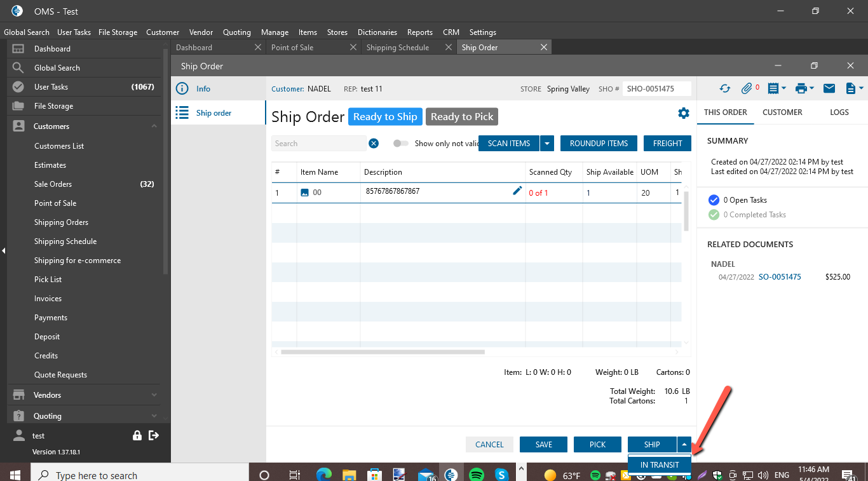Expand the Vendors sidebar section
This screenshot has height=481, width=868.
pos(154,395)
